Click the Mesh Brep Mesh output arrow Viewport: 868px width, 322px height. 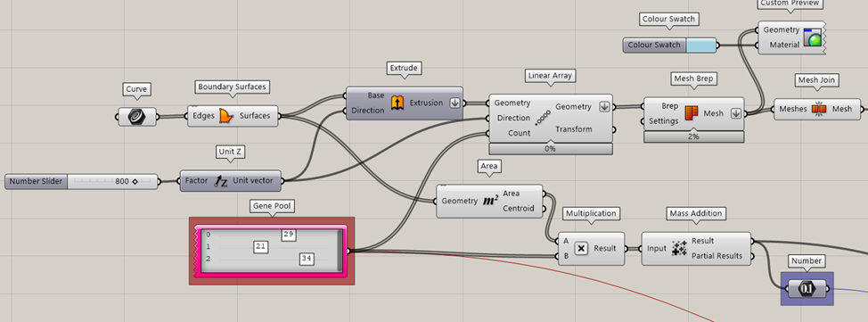[736, 113]
